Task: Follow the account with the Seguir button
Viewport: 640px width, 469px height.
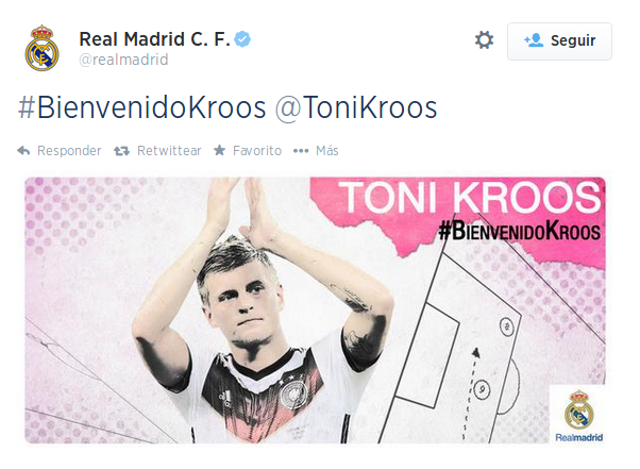Action: [x=559, y=41]
